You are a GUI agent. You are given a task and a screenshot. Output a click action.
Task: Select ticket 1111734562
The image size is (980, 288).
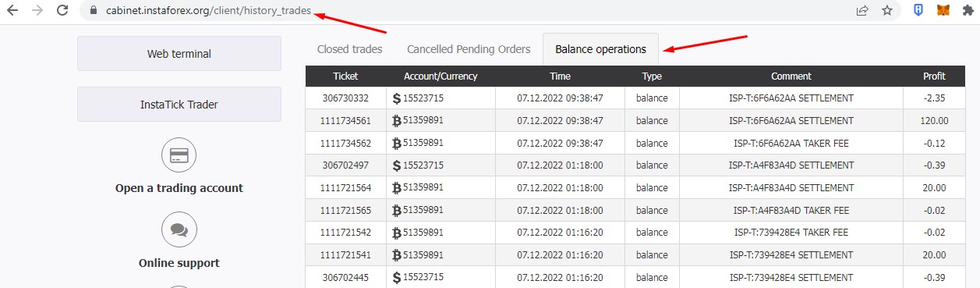coord(345,144)
